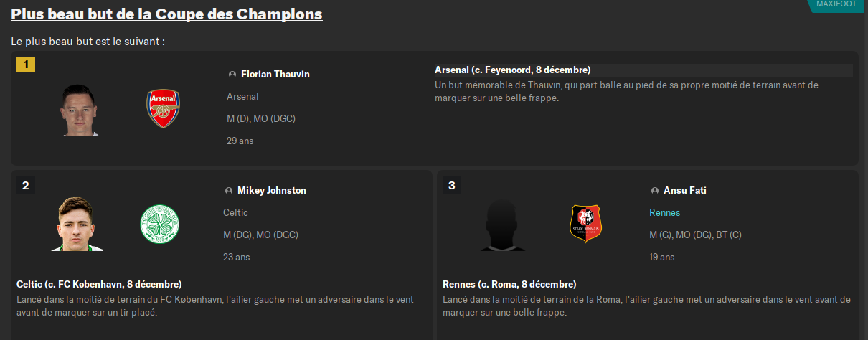Open Florian Thauvin's player profile name

click(x=275, y=75)
